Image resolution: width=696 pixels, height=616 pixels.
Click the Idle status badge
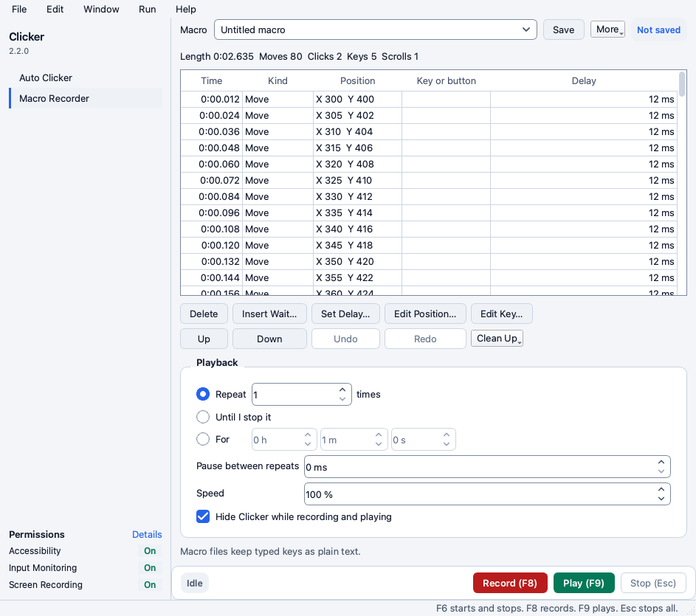click(x=195, y=583)
